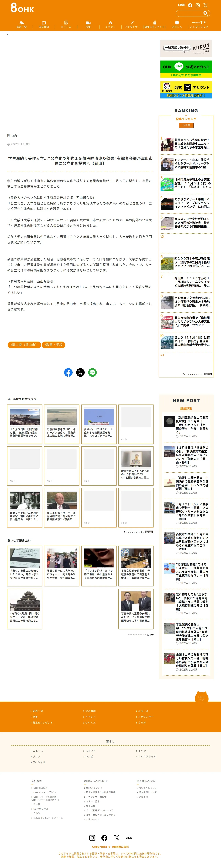
Task: Open recommended card 幻想的な景色広がる
Action: pos(62,424)
